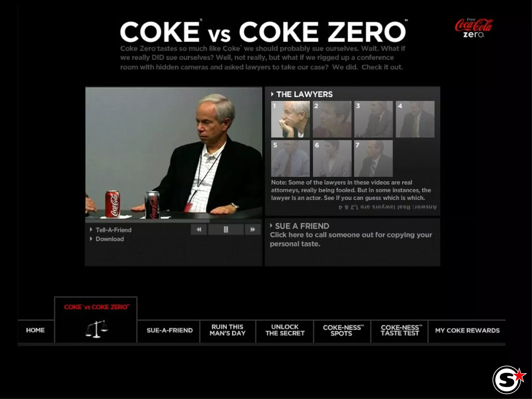532x399 pixels.
Task: Click the Coca-Cola Zero logo
Action: [474, 28]
